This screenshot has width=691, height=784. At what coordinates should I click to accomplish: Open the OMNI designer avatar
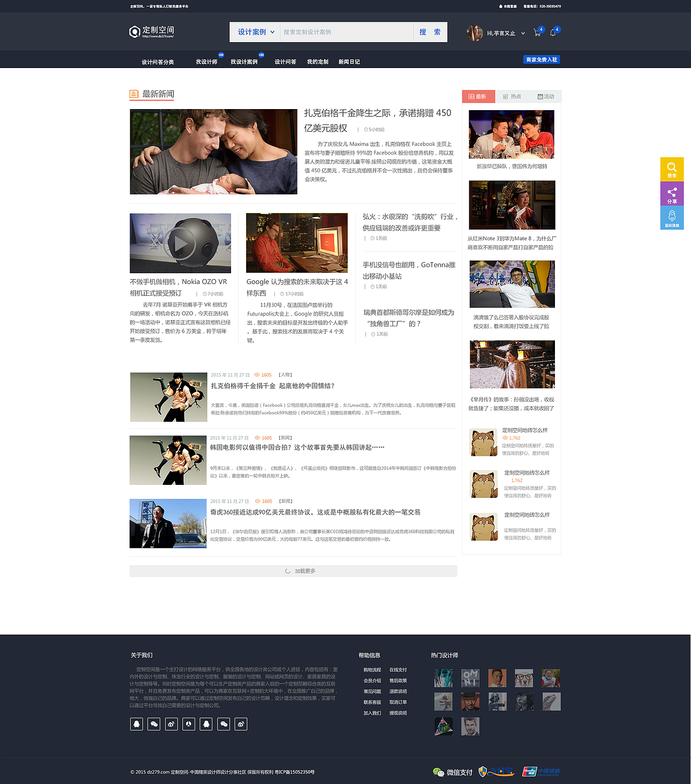tap(471, 678)
